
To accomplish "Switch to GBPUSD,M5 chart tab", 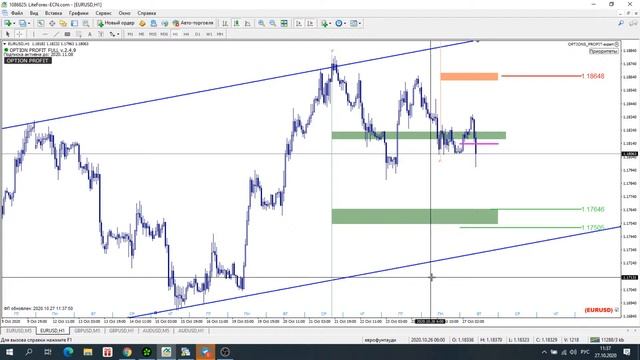I will (87, 331).
